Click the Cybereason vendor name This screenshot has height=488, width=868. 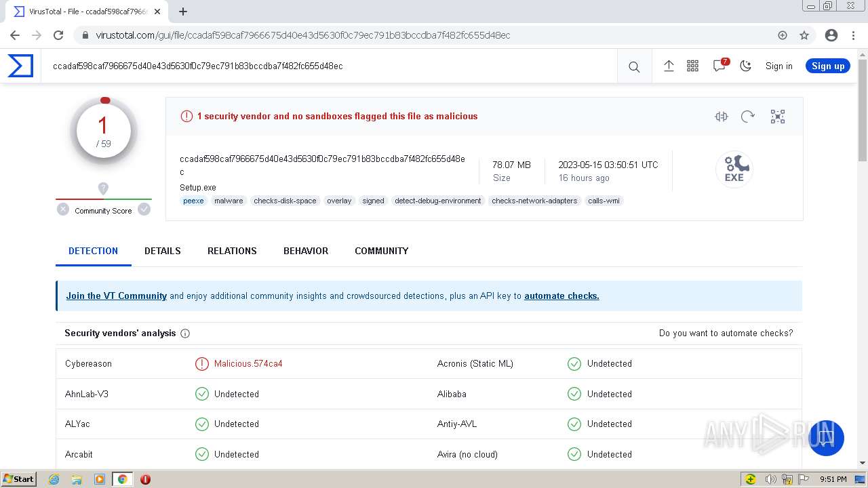[x=88, y=363]
